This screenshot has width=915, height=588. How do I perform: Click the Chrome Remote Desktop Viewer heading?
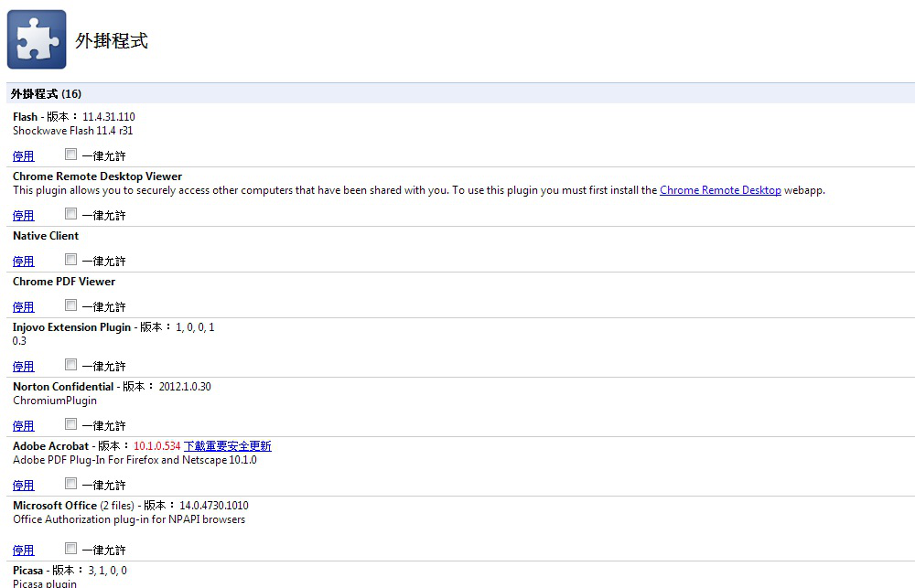pyautogui.click(x=98, y=176)
